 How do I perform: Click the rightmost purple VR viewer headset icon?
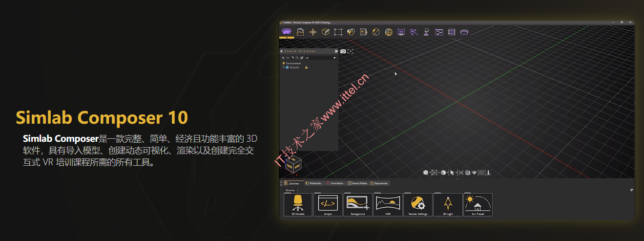coord(464,32)
